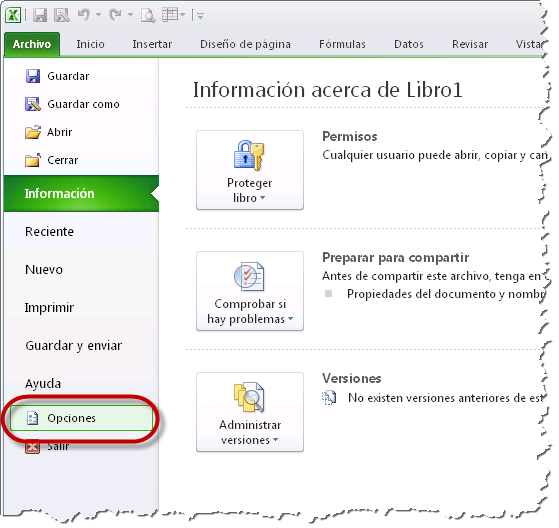The width and height of the screenshot is (559, 528).
Task: Open Customize Quick Access Toolbar dropdown
Action: pos(200,16)
